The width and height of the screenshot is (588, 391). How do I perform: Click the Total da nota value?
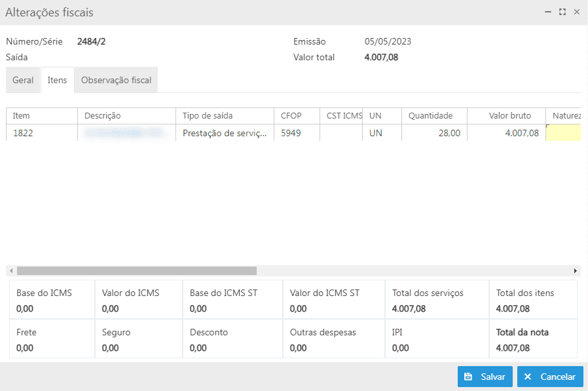click(x=513, y=348)
